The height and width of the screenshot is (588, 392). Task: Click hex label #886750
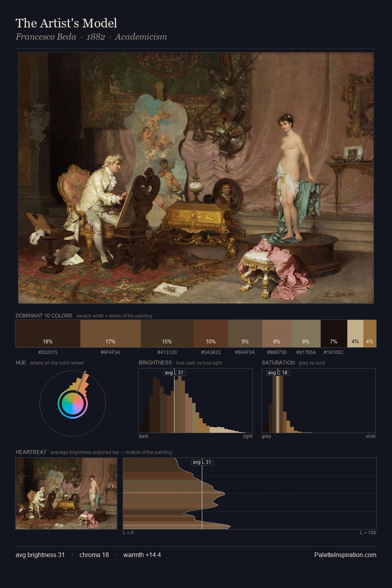click(277, 352)
